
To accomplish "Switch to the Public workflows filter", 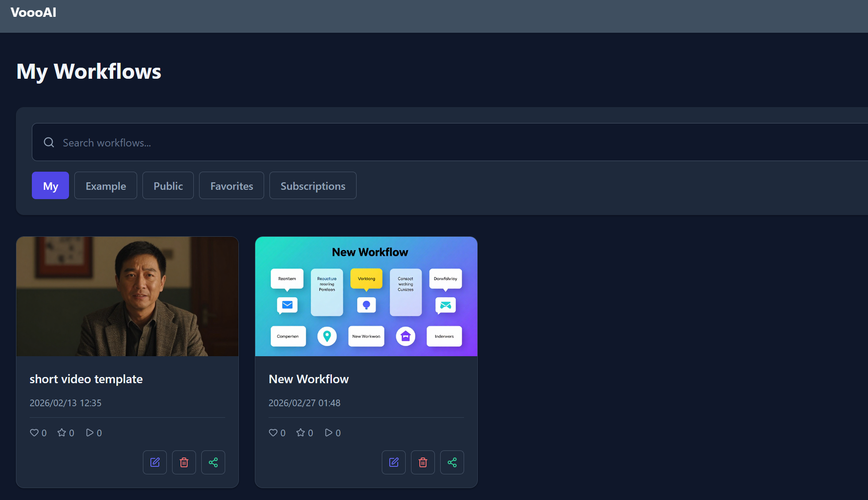I will pos(168,185).
